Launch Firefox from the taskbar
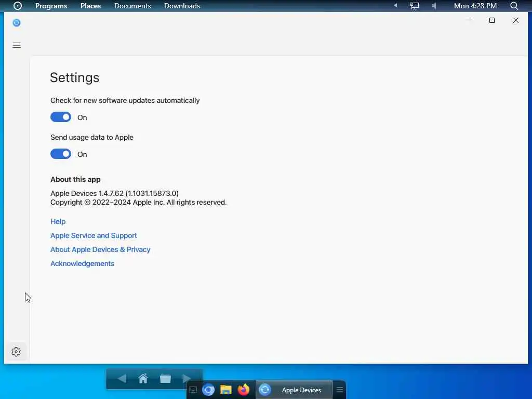532x399 pixels. coord(244,390)
